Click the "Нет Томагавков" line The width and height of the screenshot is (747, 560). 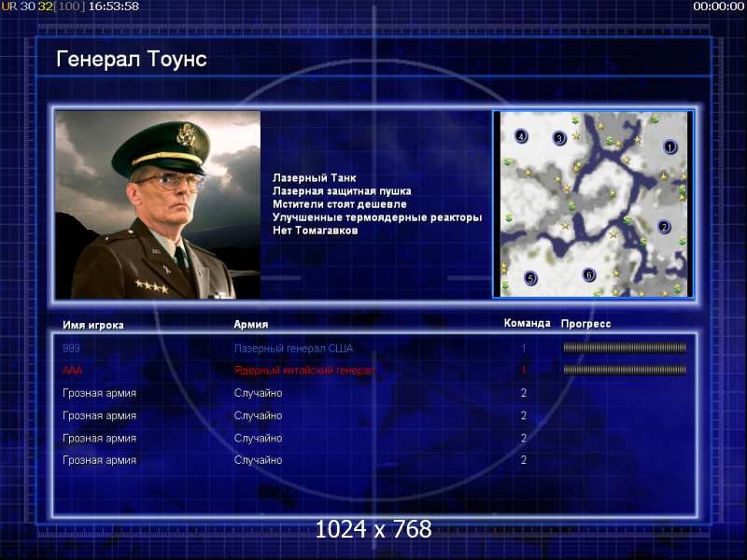click(x=315, y=231)
